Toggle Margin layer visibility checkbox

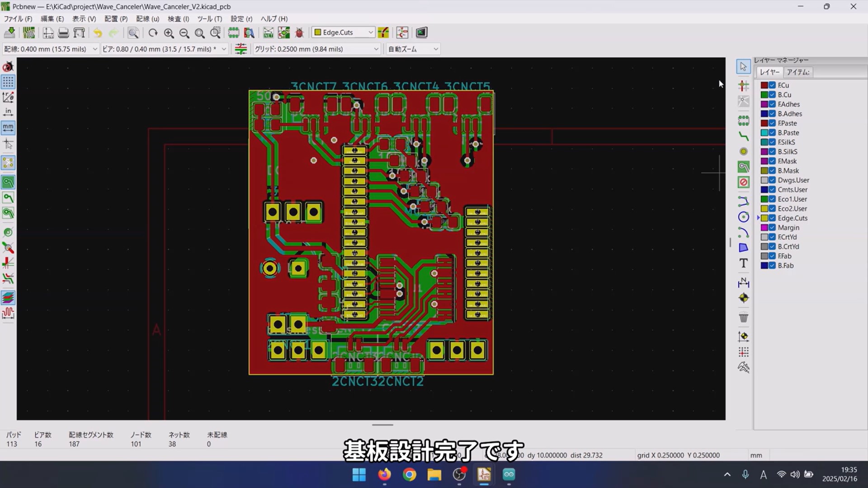pos(772,228)
